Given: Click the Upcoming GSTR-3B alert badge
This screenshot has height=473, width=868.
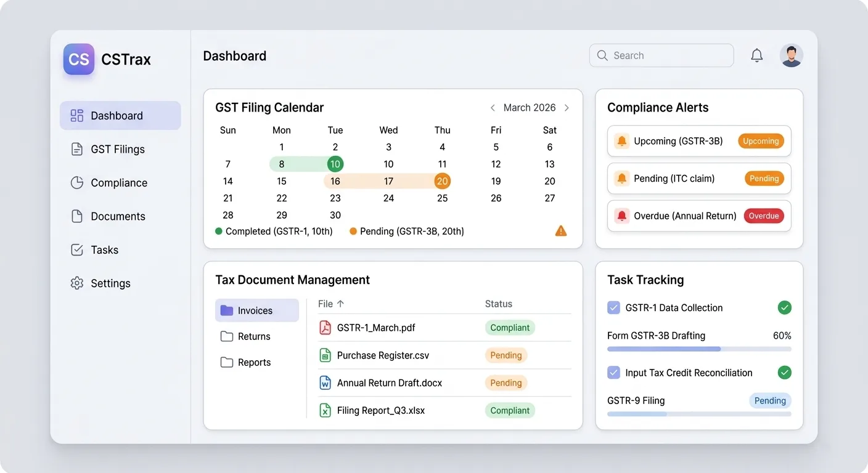Looking at the screenshot, I should click(761, 141).
